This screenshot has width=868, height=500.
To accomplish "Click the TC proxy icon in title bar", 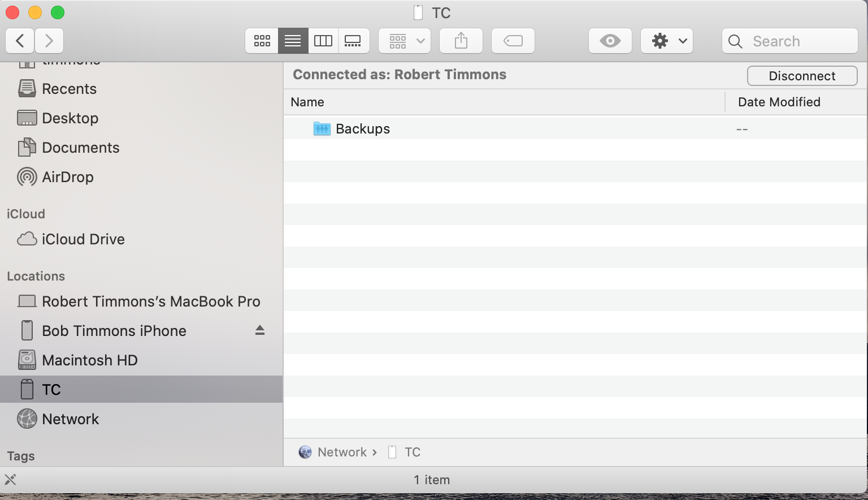I will (418, 12).
